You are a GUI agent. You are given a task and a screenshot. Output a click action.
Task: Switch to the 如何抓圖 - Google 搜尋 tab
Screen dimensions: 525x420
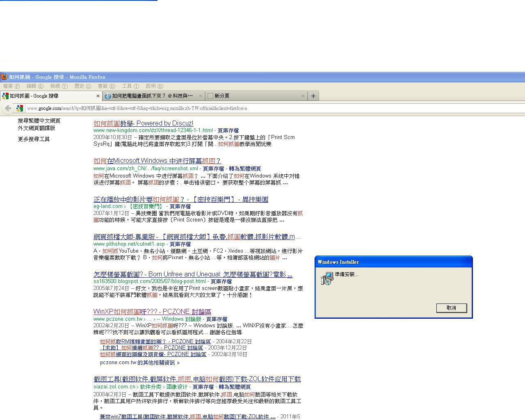click(x=51, y=96)
